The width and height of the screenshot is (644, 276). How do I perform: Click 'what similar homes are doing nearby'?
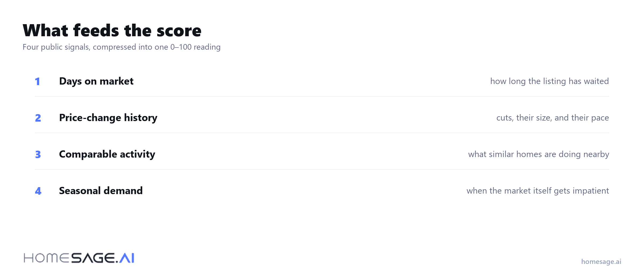[x=539, y=154]
